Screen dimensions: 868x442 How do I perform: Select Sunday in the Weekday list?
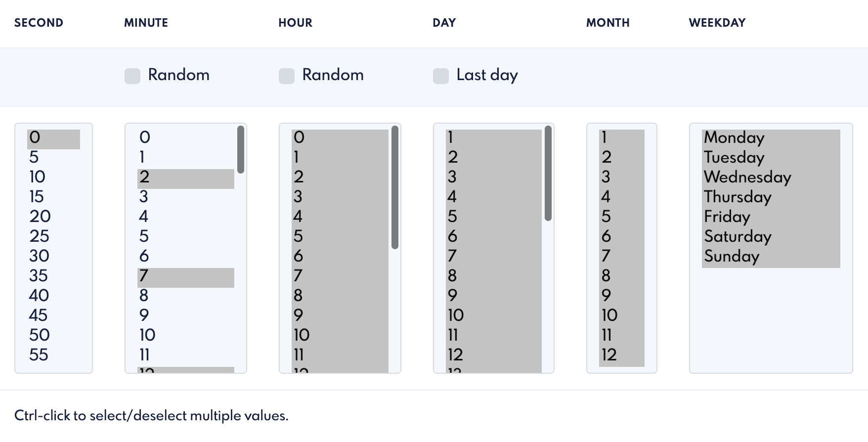pos(732,256)
